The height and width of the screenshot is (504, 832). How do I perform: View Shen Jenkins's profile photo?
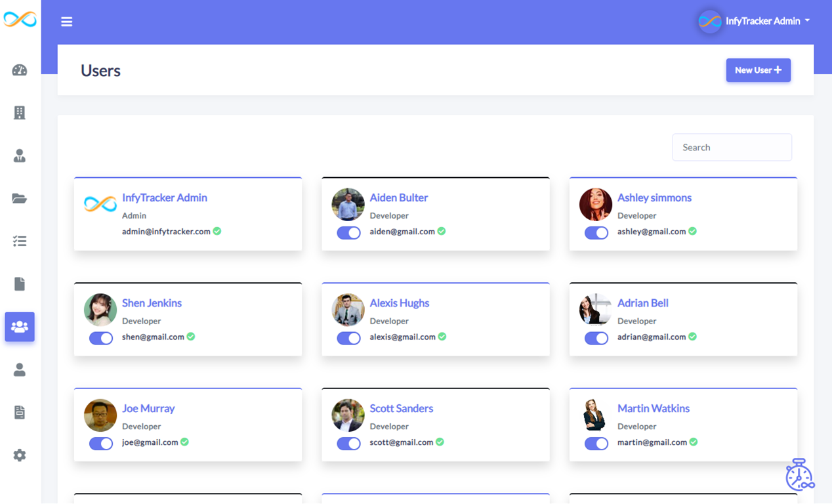pyautogui.click(x=100, y=309)
